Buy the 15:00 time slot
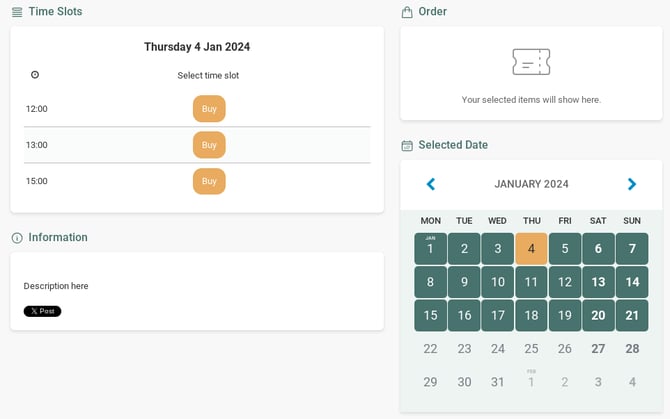This screenshot has height=419, width=670. (209, 181)
